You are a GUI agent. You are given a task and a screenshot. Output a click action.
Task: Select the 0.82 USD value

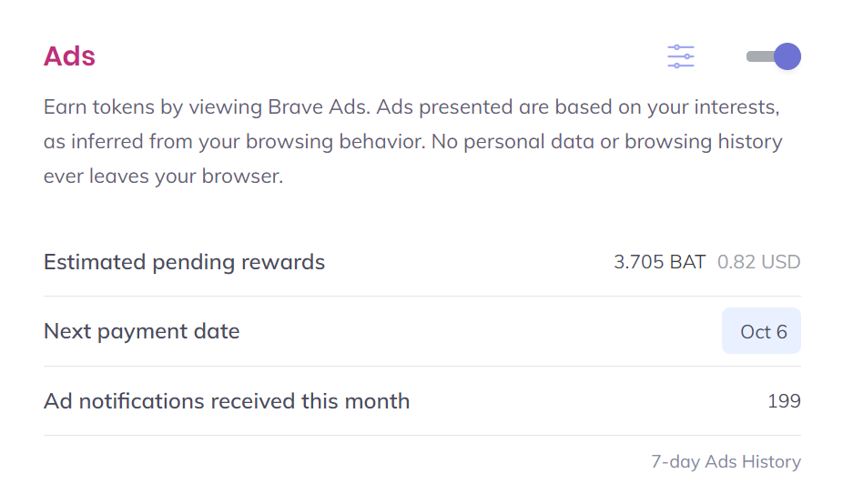pos(759,262)
